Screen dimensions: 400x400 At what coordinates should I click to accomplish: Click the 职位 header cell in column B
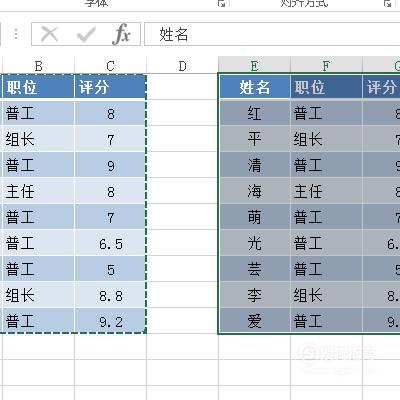38,87
